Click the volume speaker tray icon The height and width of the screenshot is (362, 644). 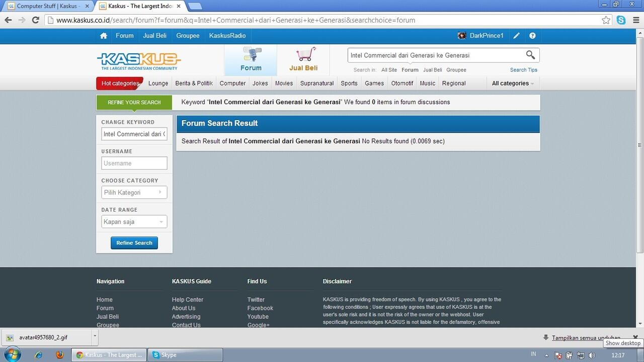pos(592,355)
